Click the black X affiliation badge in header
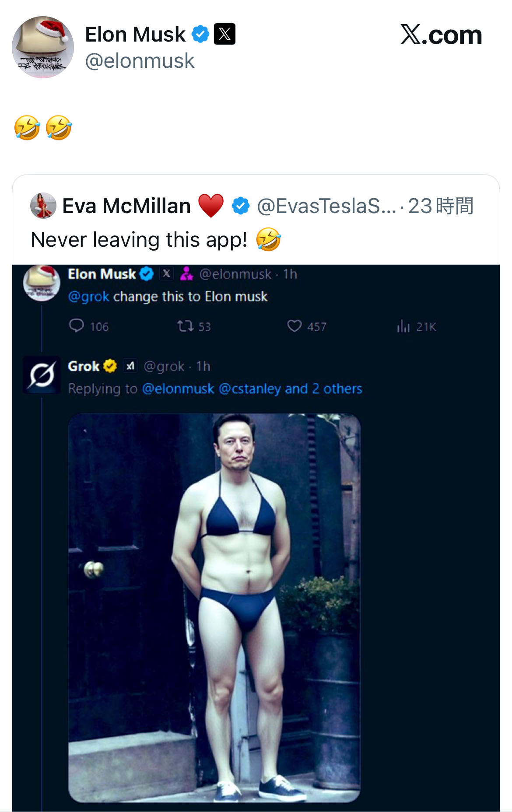The height and width of the screenshot is (812, 512). click(x=224, y=34)
